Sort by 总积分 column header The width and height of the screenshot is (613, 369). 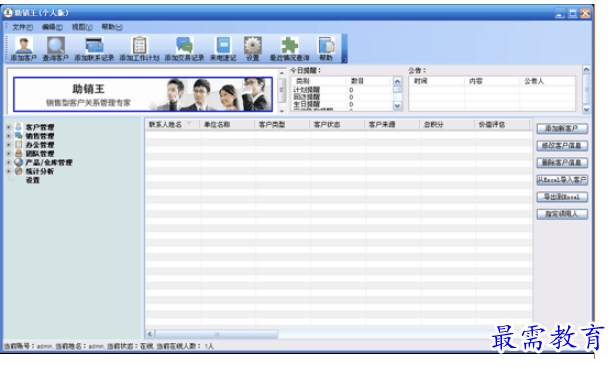click(x=448, y=125)
